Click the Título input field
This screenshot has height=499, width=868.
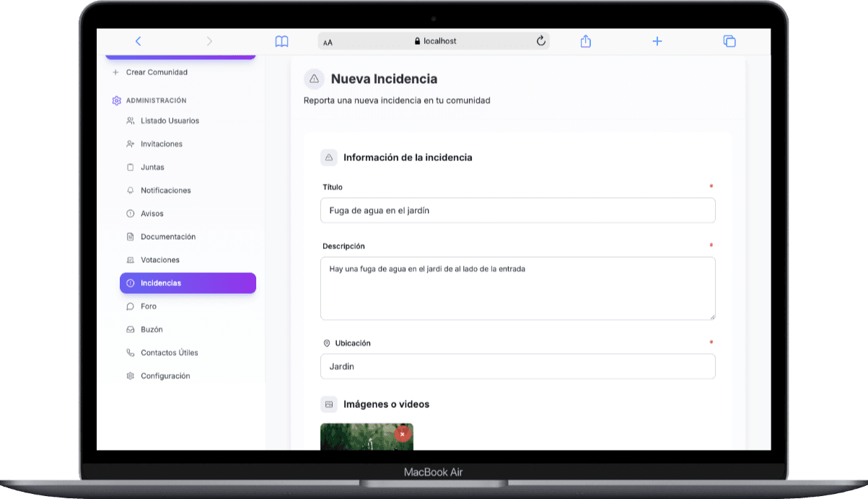click(x=517, y=210)
